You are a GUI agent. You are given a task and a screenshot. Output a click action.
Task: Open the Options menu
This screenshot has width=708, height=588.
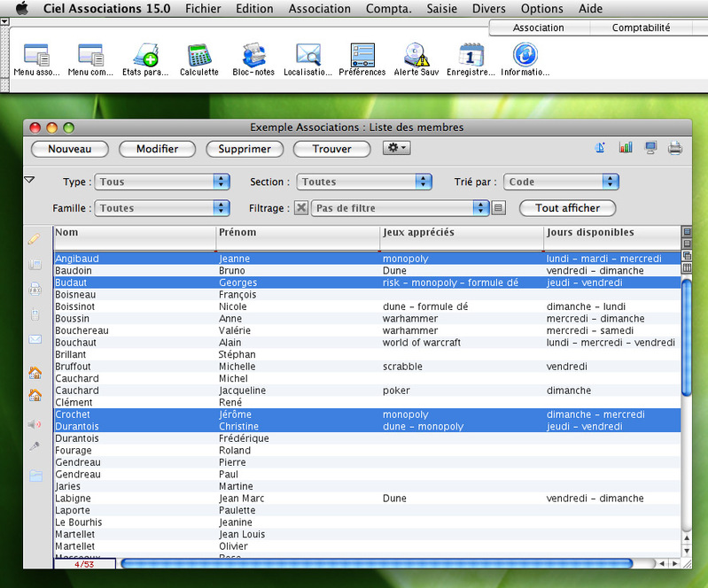point(541,9)
